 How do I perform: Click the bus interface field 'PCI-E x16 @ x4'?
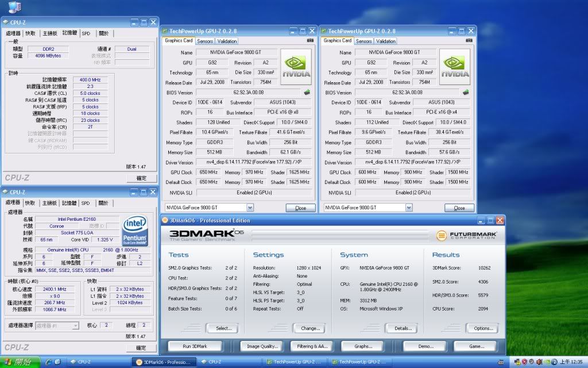442,112
